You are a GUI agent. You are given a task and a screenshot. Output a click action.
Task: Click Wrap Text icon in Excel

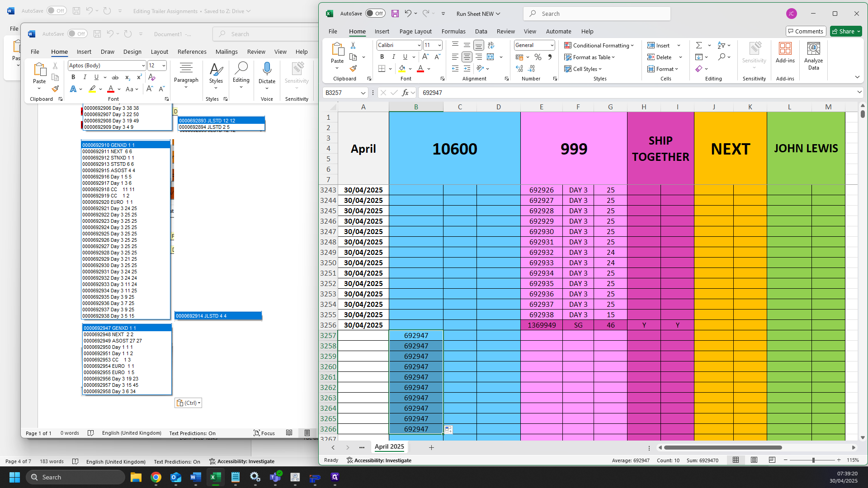coord(491,45)
